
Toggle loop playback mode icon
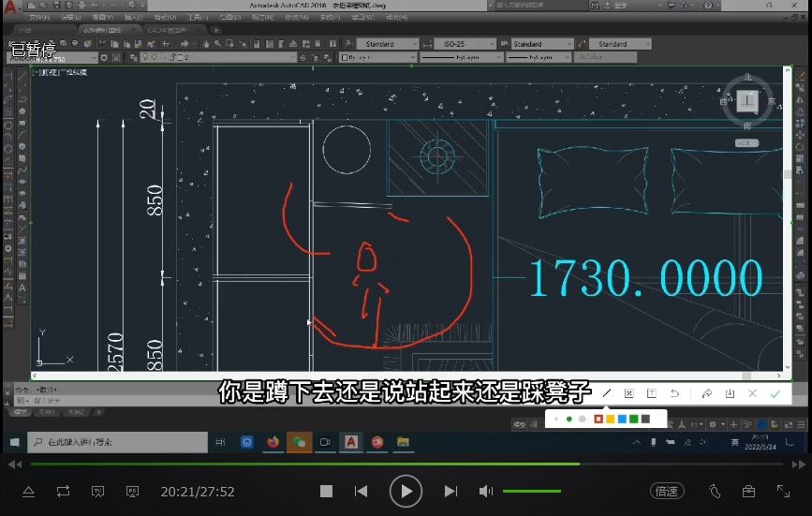tap(63, 491)
